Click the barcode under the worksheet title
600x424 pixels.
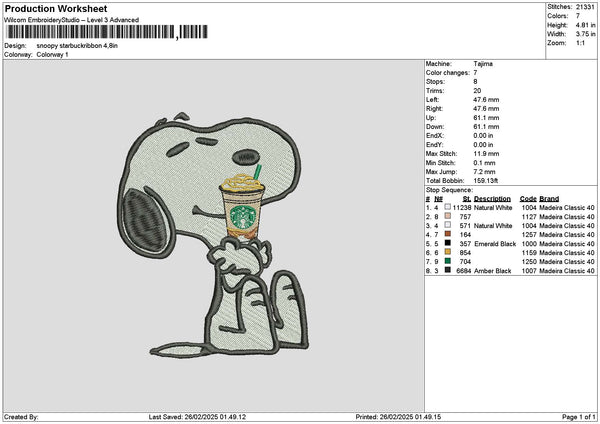pos(107,32)
